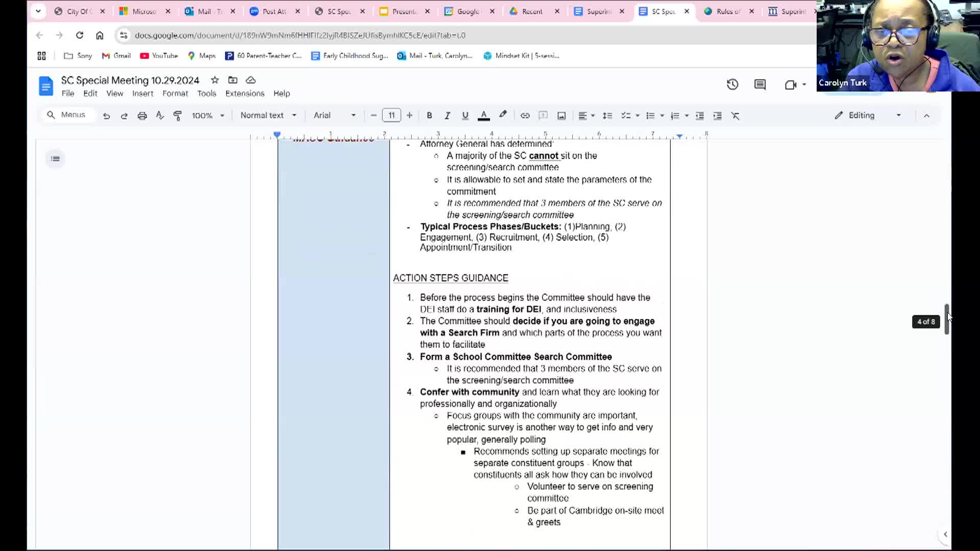The image size is (980, 551).
Task: Open the Edit menu
Action: (90, 93)
